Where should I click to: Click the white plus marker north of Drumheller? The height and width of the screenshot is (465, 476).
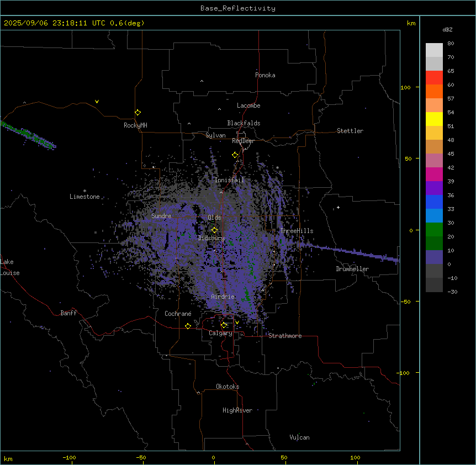click(338, 207)
